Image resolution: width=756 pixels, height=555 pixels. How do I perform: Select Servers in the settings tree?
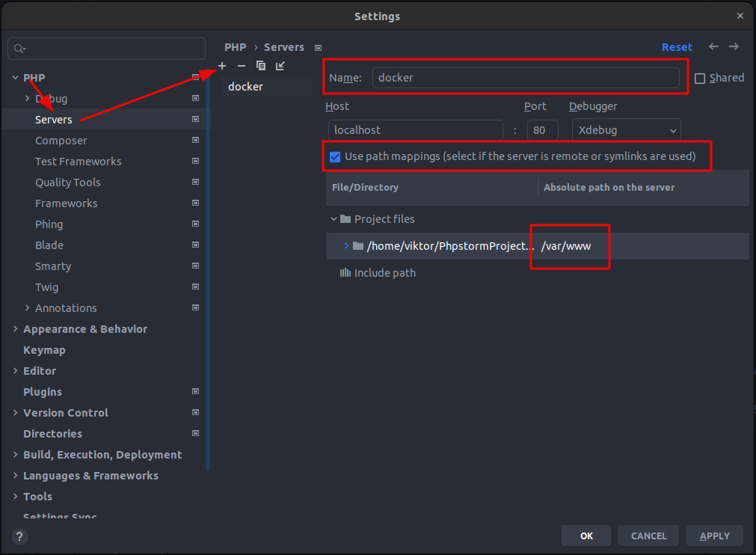coord(54,120)
